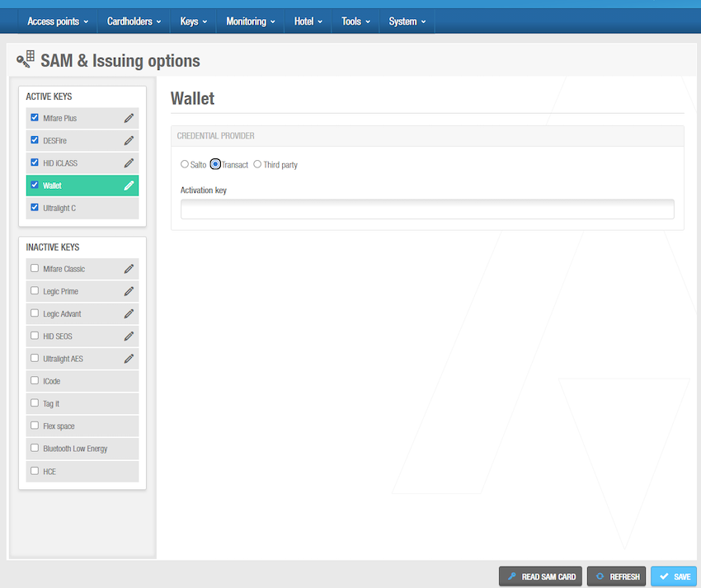
Task: Click HID SEOS pencil icon
Action: [129, 336]
